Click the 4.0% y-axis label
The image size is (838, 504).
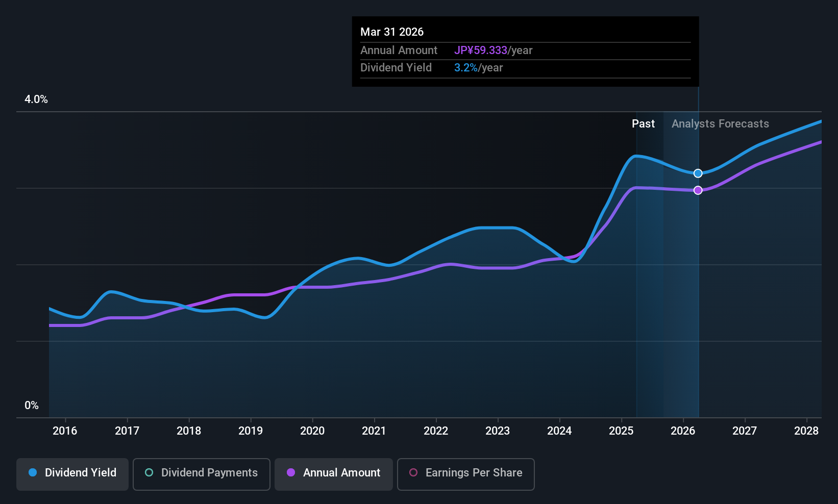pos(36,99)
